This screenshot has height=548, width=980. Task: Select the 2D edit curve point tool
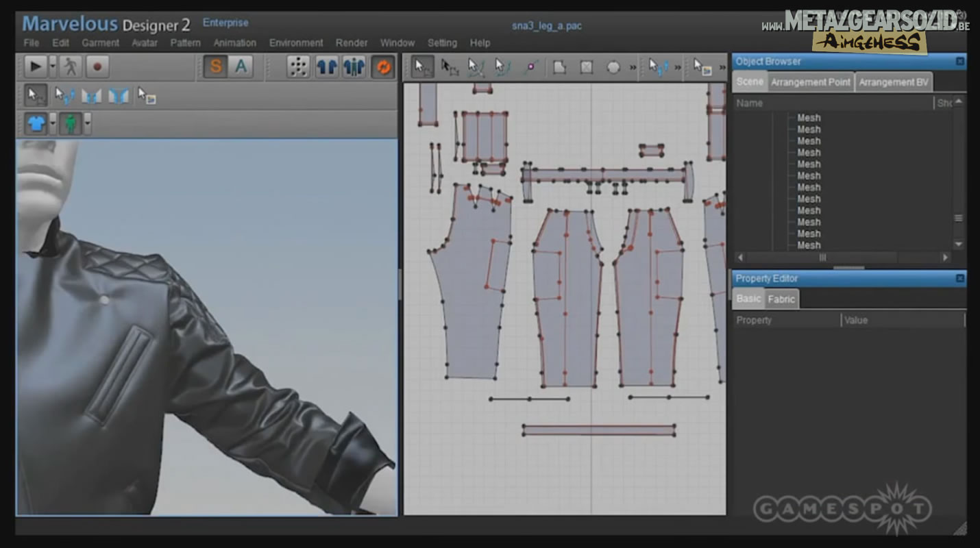(502, 67)
